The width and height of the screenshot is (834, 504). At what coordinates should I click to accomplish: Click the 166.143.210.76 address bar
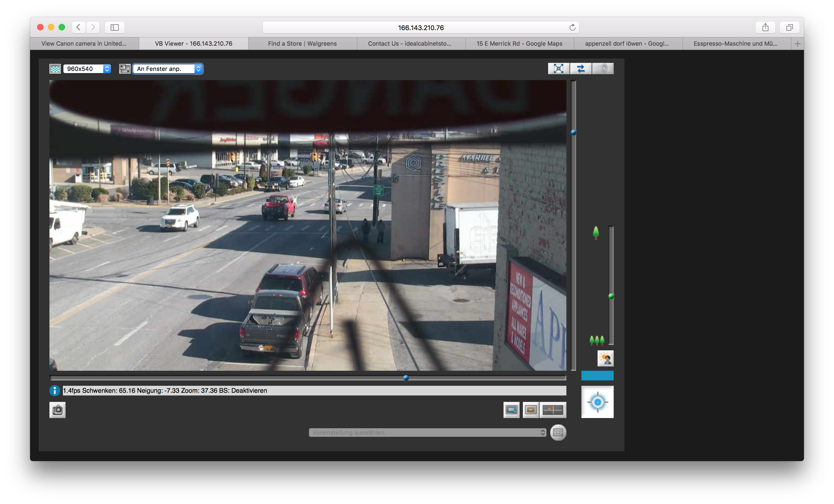point(420,27)
